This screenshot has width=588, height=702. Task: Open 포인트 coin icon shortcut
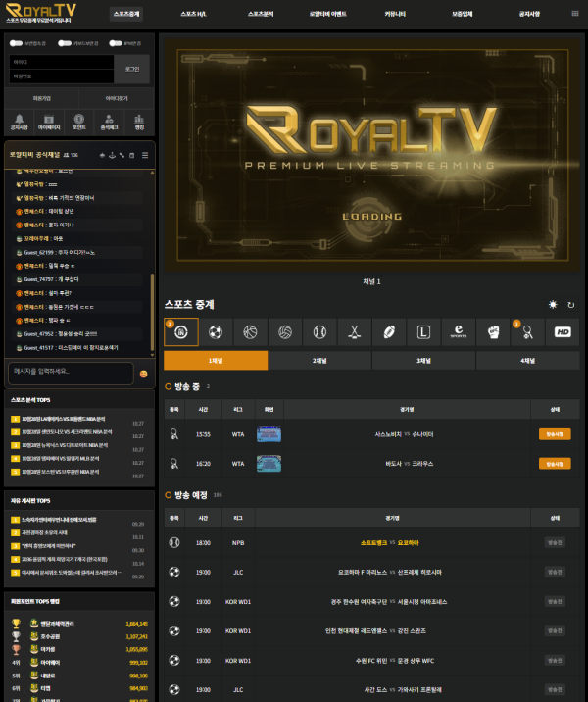[x=79, y=123]
